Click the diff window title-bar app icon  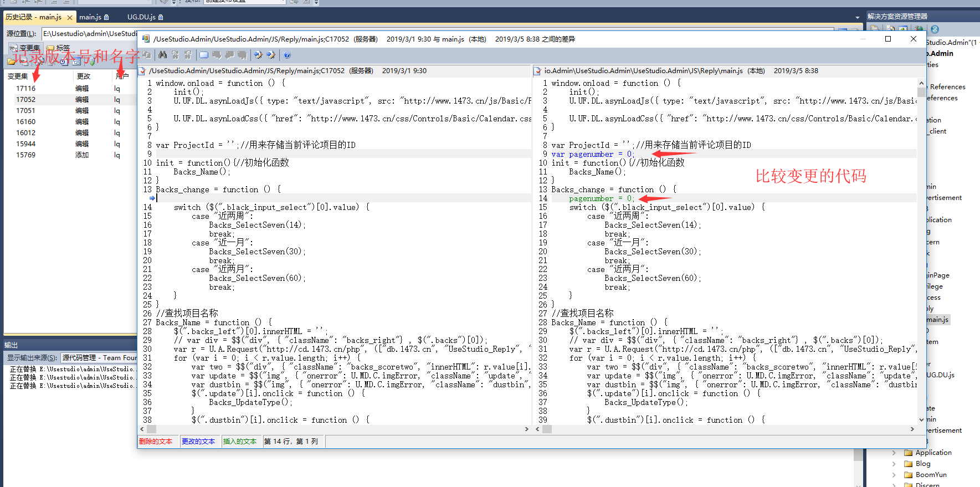pyautogui.click(x=146, y=39)
